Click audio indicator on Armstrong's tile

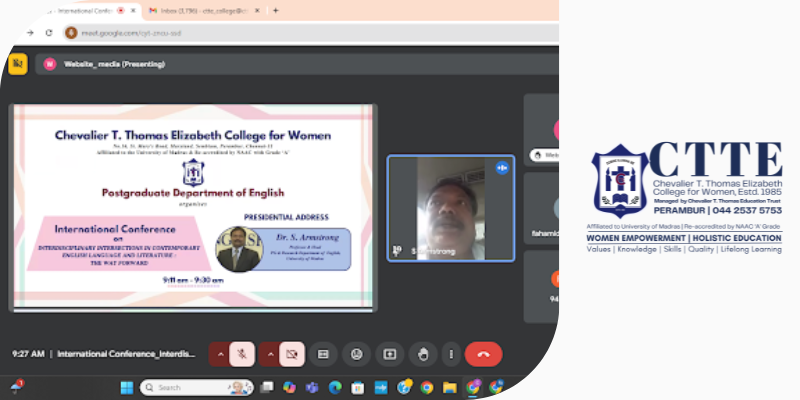click(x=502, y=167)
